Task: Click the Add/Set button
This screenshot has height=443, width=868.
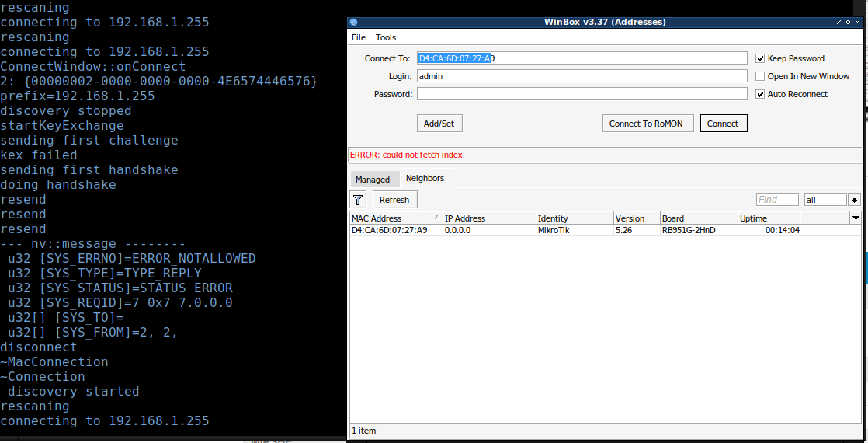Action: click(x=439, y=123)
